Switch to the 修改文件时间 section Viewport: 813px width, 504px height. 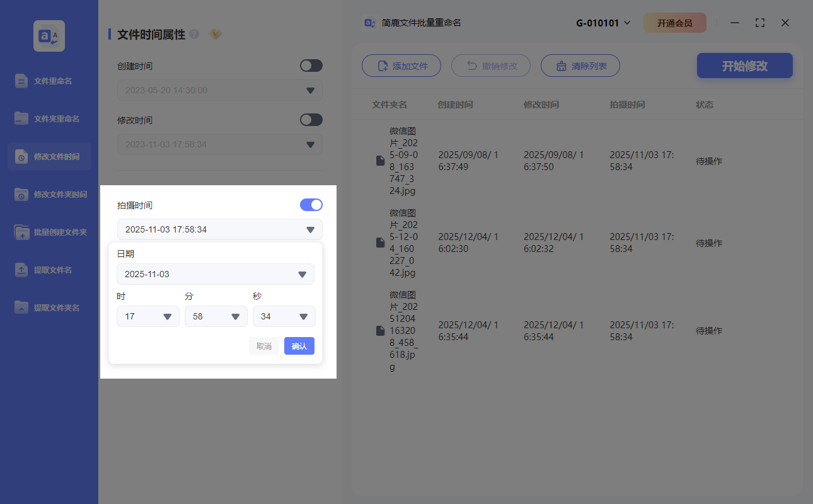pyautogui.click(x=49, y=156)
